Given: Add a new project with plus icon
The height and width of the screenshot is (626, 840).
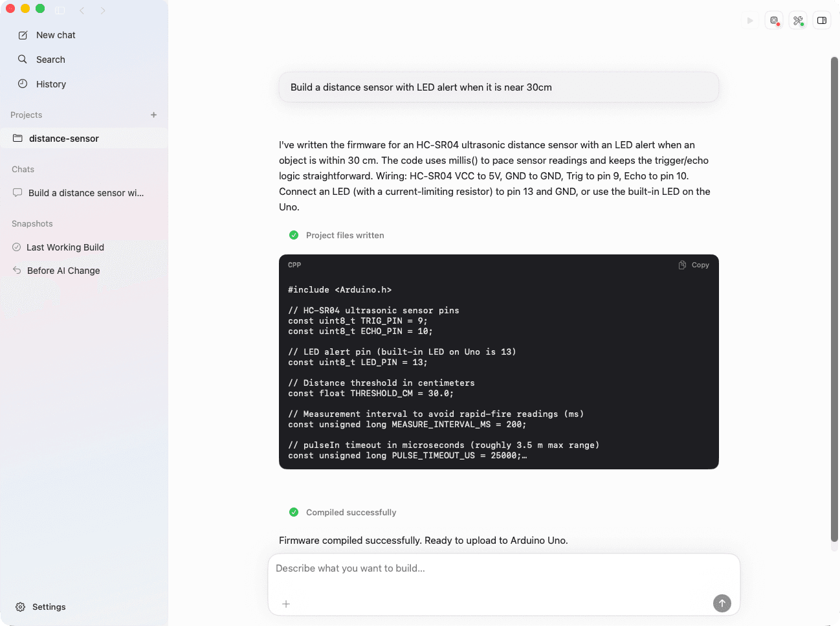Looking at the screenshot, I should pos(153,115).
